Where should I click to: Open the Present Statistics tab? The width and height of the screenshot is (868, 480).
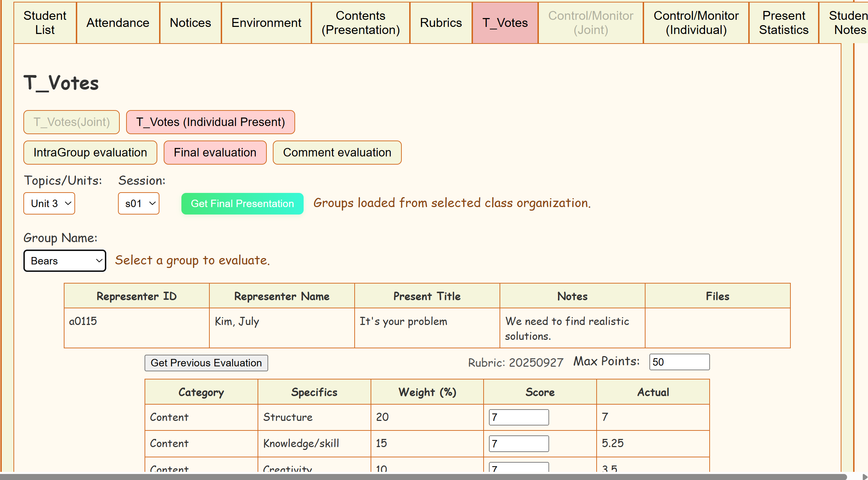pyautogui.click(x=783, y=23)
